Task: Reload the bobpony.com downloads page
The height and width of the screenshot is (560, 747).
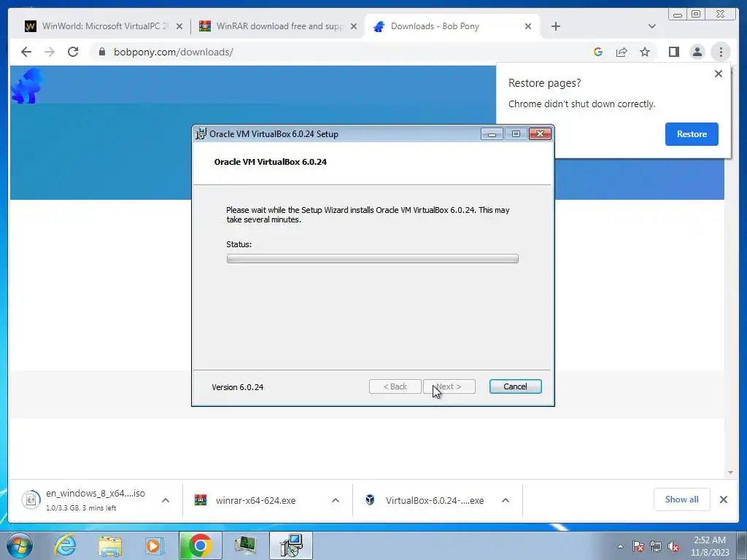Action: [x=73, y=52]
